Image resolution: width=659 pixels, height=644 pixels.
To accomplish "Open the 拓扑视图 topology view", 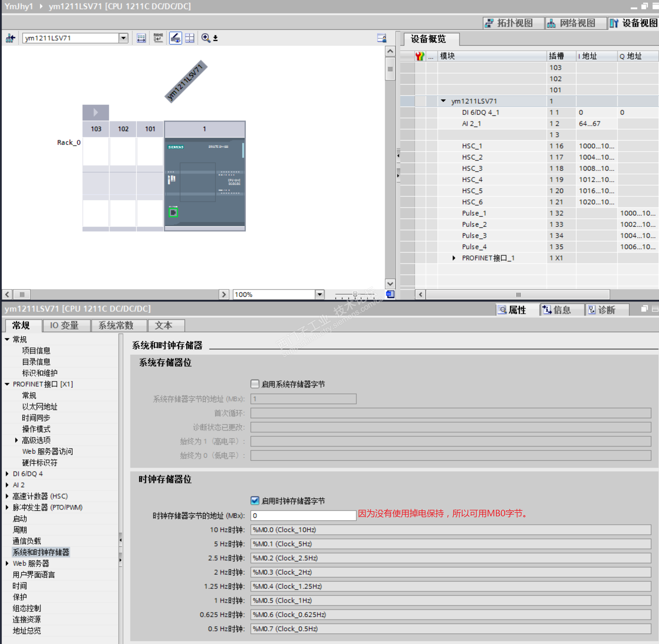I will tap(509, 23).
